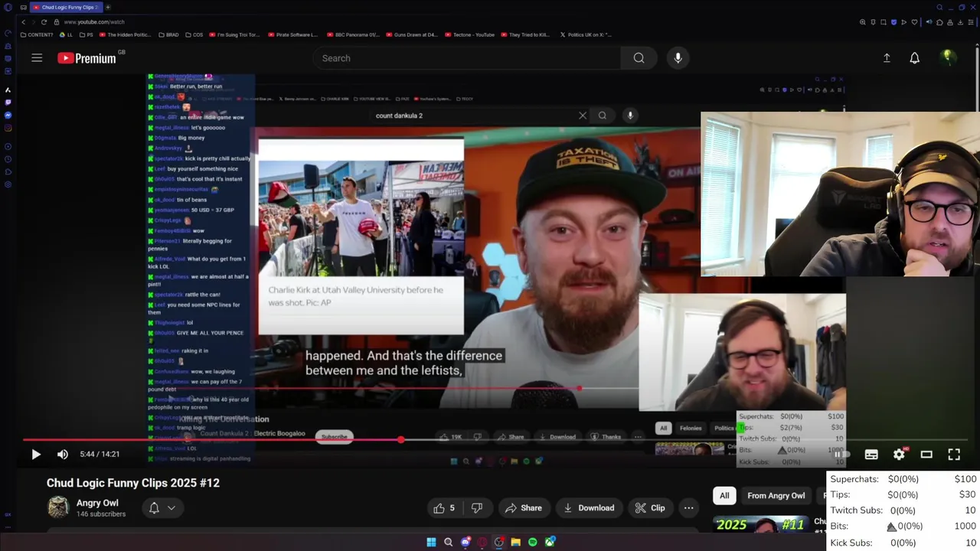Open BBC Panorama bookmark
The height and width of the screenshot is (551, 980).
(352, 34)
